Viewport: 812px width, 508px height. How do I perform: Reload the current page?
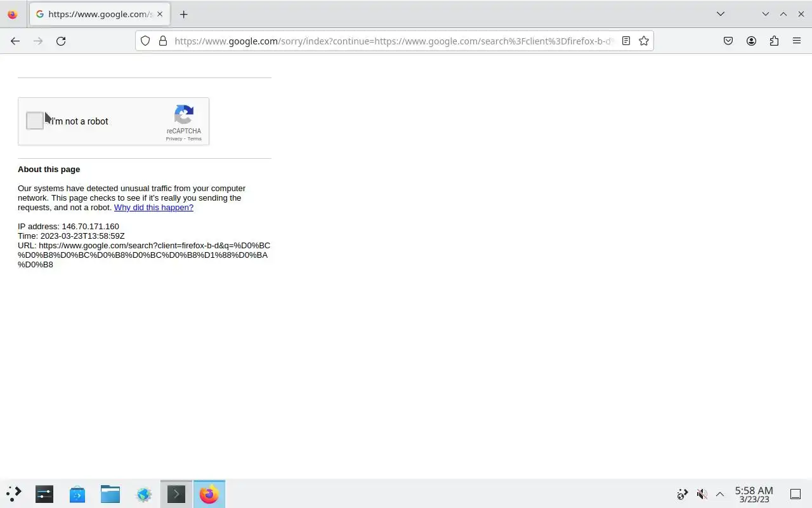tap(61, 41)
